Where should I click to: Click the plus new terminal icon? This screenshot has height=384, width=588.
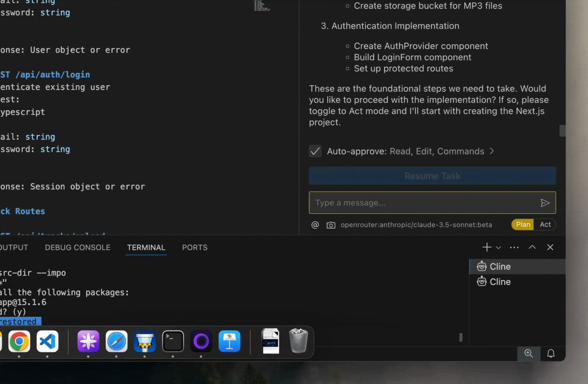487,247
